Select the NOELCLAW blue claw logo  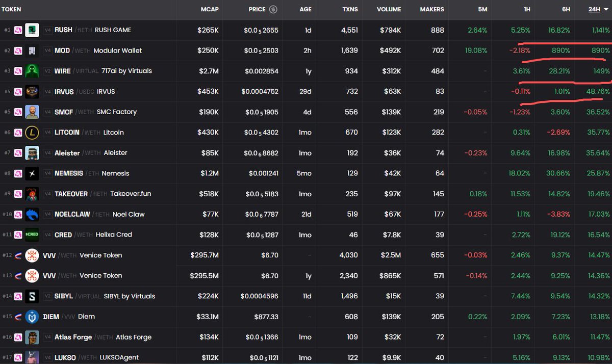pyautogui.click(x=32, y=214)
